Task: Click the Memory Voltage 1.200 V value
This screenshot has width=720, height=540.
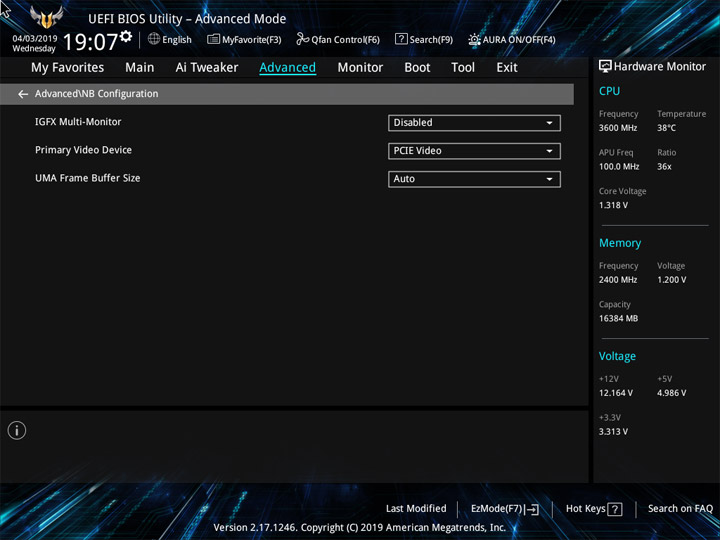Action: tap(671, 280)
